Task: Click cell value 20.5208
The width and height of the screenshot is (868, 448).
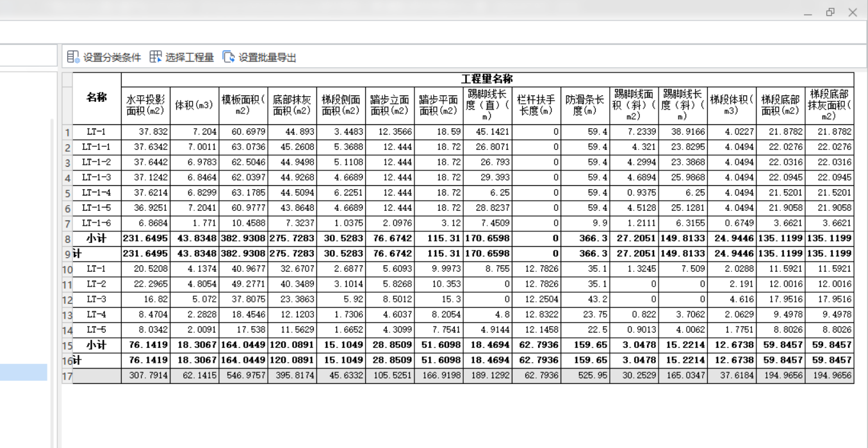Action: pyautogui.click(x=145, y=269)
